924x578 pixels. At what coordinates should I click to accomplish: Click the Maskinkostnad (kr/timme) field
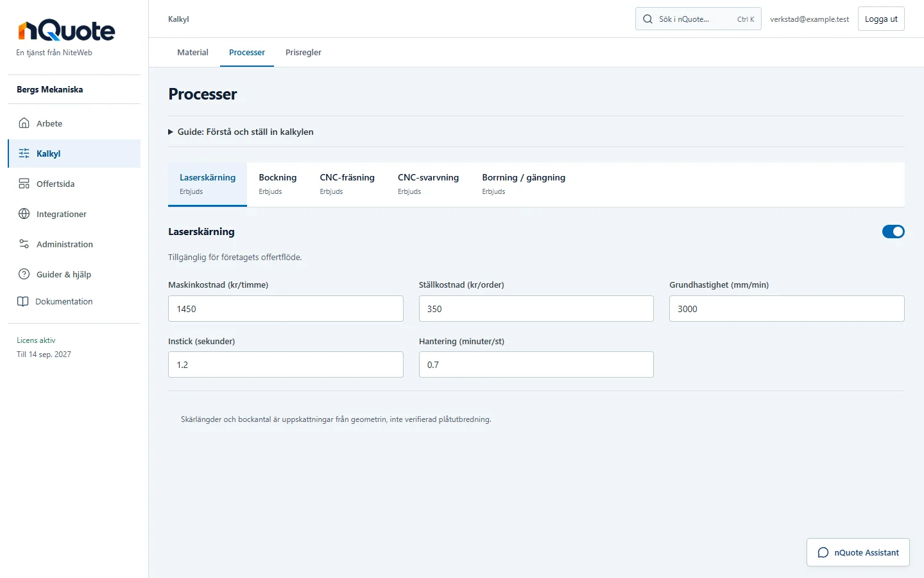286,309
